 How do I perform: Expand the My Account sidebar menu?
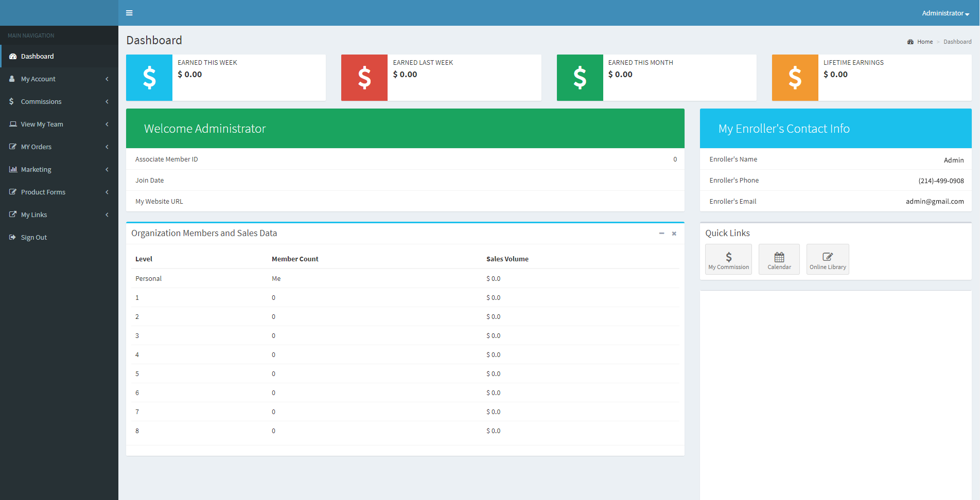pyautogui.click(x=38, y=79)
